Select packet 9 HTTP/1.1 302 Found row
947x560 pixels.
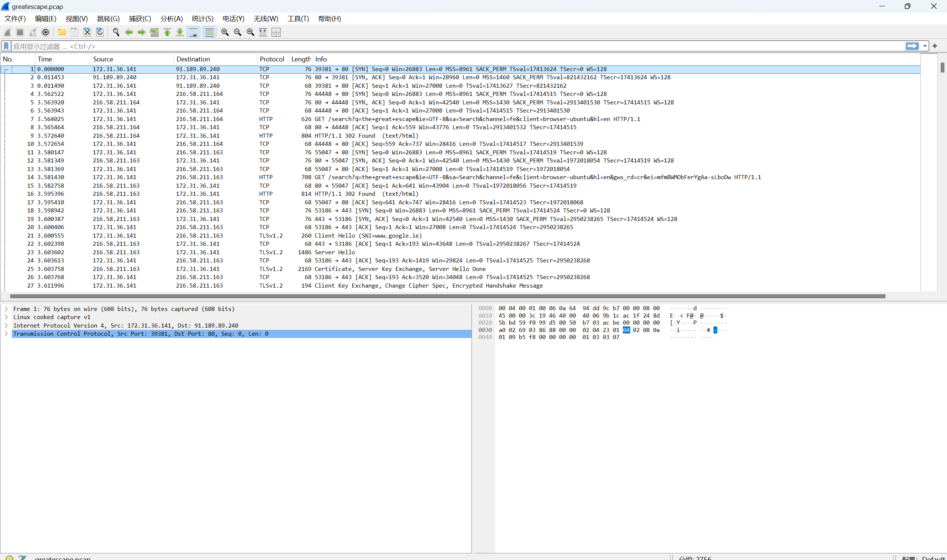[x=460, y=135]
